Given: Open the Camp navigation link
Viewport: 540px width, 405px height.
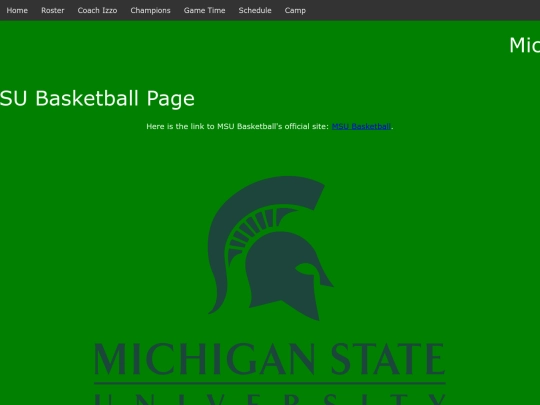Looking at the screenshot, I should tap(295, 10).
